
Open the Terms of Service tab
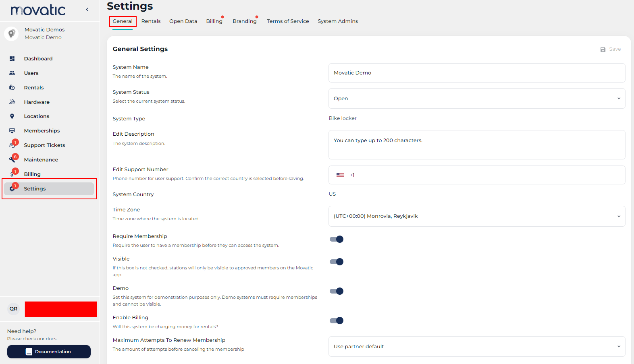(287, 21)
